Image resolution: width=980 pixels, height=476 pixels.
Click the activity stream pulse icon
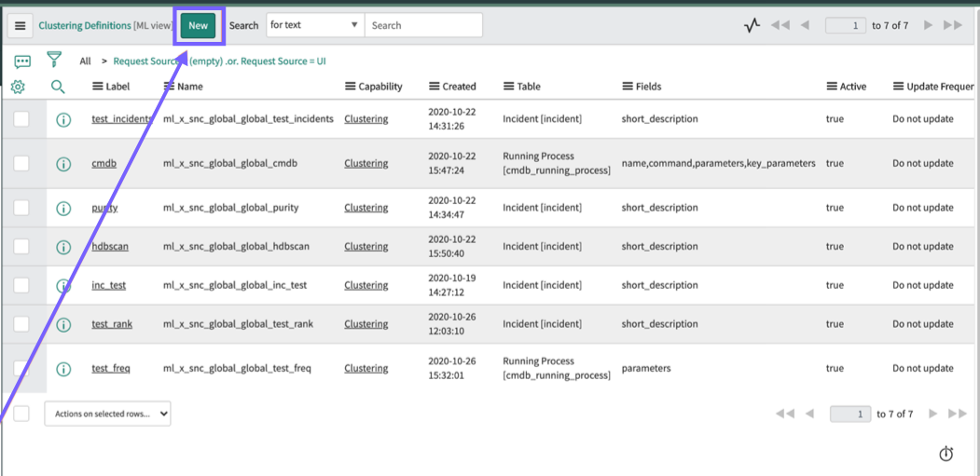click(x=752, y=25)
